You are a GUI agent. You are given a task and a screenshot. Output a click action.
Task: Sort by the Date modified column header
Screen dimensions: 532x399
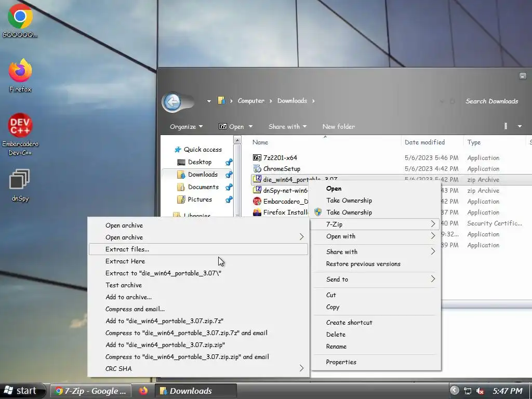[x=432, y=142]
